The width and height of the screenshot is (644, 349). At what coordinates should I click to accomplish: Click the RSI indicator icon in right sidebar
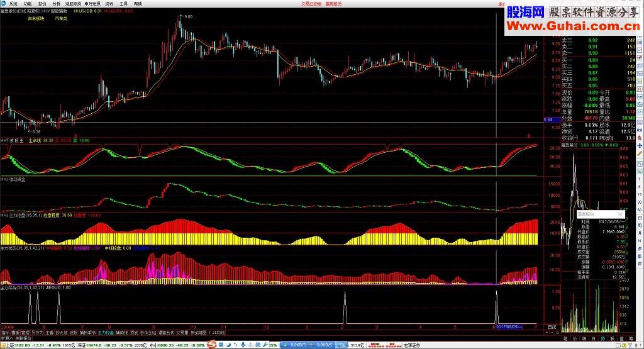click(x=640, y=130)
